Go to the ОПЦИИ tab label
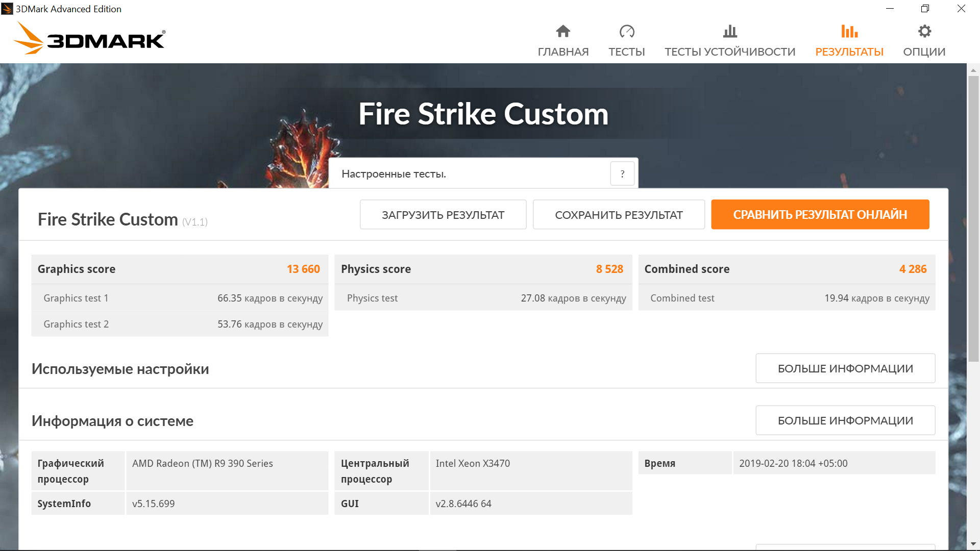980x551 pixels. point(924,52)
